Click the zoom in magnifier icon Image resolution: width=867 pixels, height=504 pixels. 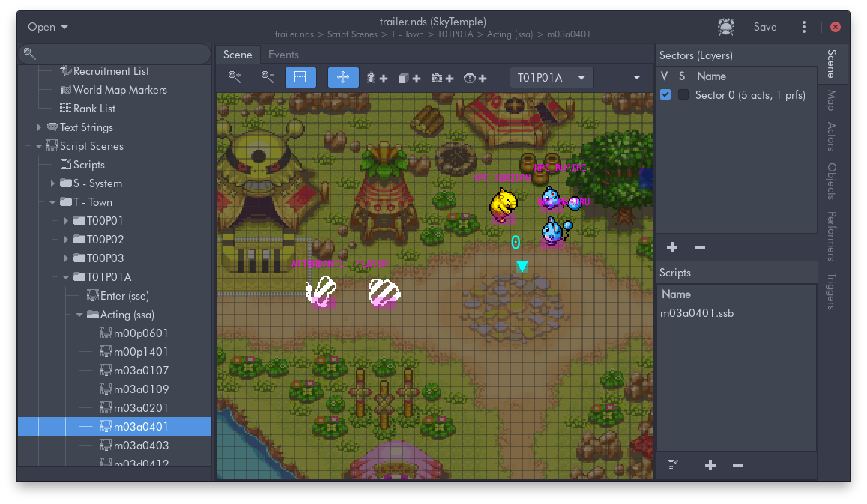pyautogui.click(x=235, y=77)
